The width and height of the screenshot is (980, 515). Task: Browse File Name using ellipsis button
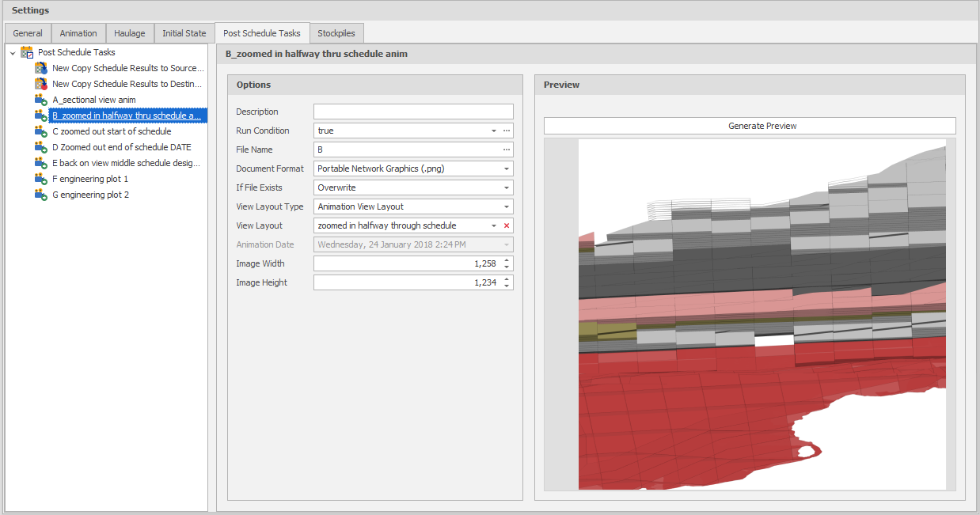[507, 150]
